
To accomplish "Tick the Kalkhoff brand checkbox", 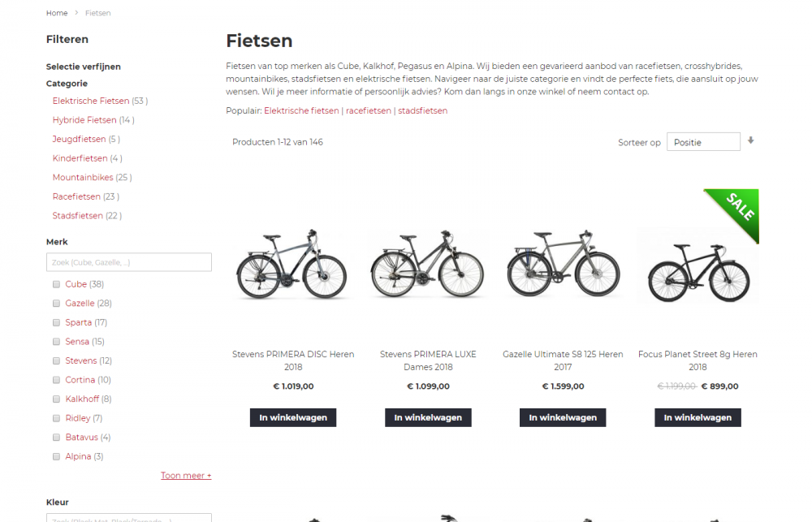I will (57, 399).
